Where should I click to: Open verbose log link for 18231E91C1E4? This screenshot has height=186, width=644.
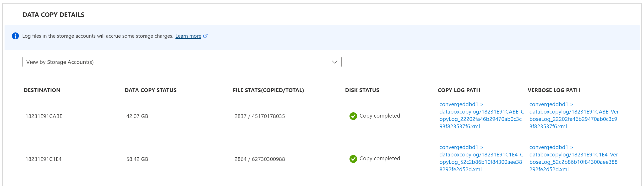pos(573,158)
